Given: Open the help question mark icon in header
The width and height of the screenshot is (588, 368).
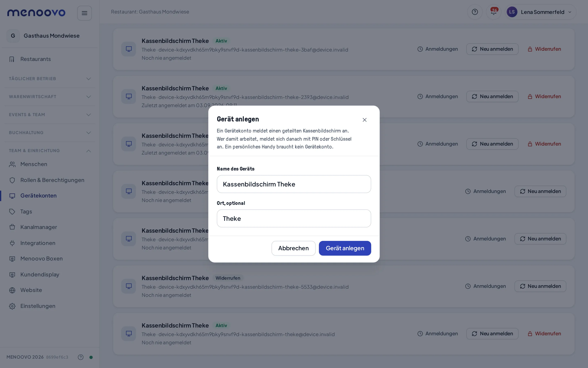Looking at the screenshot, I should click(x=474, y=12).
